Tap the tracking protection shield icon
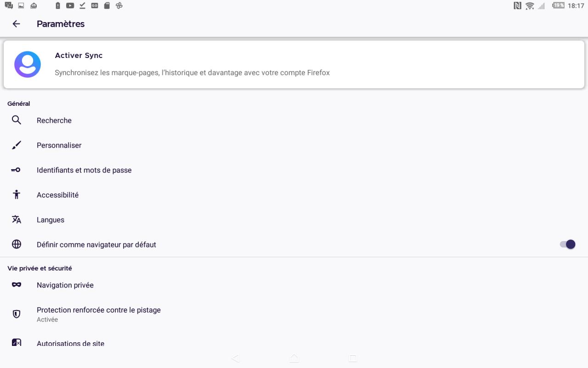588x368 pixels. point(17,314)
